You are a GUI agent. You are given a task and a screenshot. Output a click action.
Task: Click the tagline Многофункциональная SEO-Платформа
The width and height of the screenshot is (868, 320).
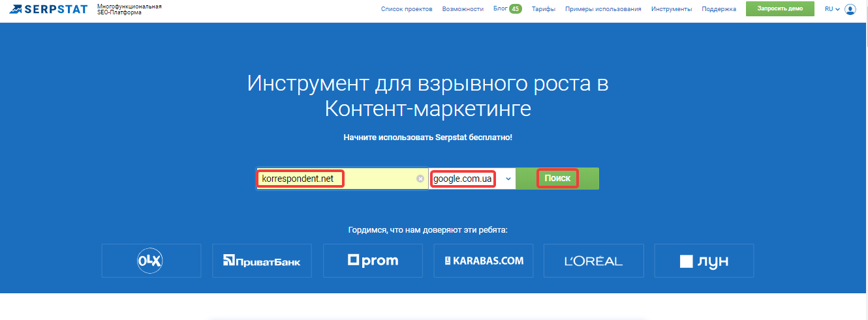tap(129, 9)
